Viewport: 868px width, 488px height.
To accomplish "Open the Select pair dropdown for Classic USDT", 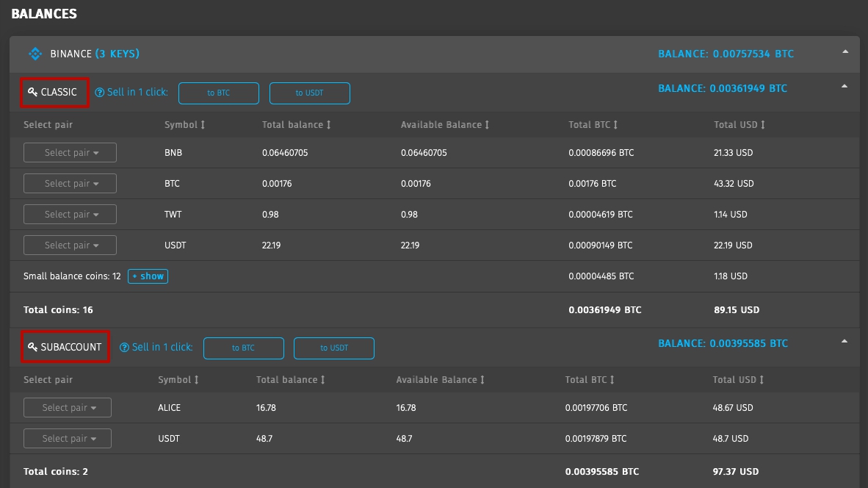I will point(70,245).
